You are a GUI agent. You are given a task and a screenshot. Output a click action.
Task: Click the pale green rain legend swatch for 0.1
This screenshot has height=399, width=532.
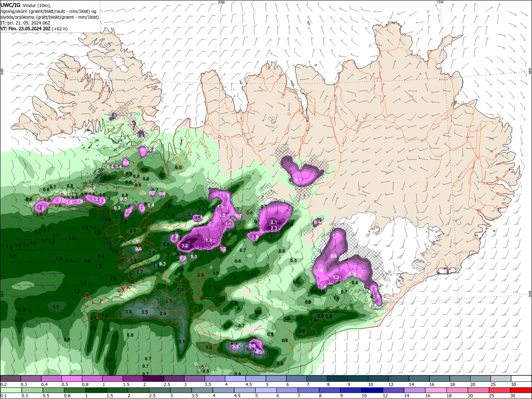click(10, 390)
